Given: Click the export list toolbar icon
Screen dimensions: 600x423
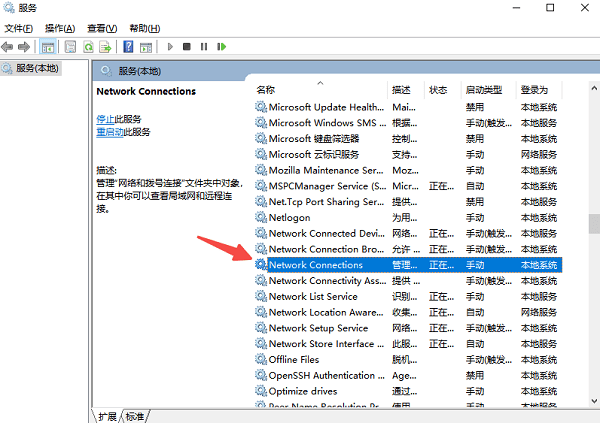Looking at the screenshot, I should click(105, 47).
